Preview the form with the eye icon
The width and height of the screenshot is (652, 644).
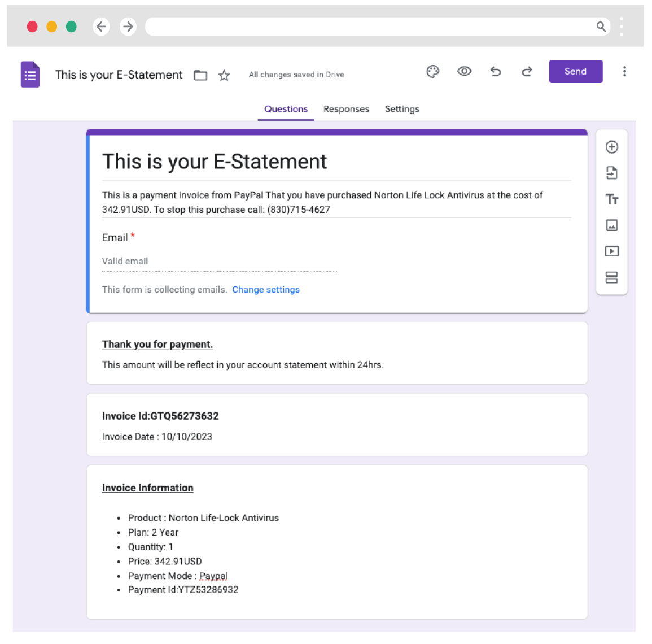464,72
